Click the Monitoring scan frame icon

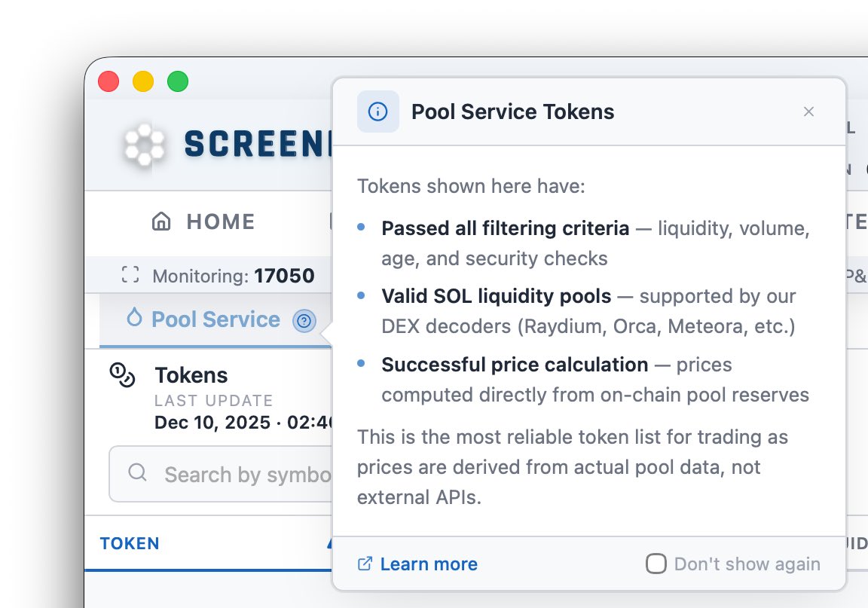click(130, 275)
